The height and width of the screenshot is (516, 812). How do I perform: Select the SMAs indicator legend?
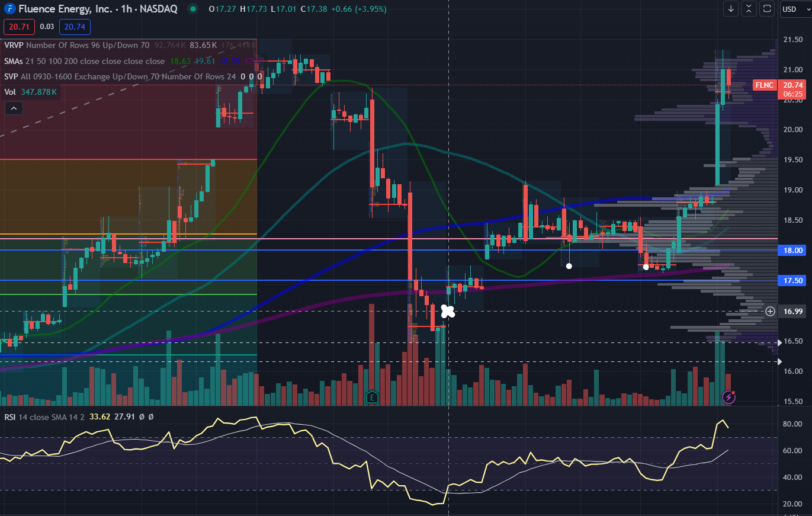pos(16,61)
